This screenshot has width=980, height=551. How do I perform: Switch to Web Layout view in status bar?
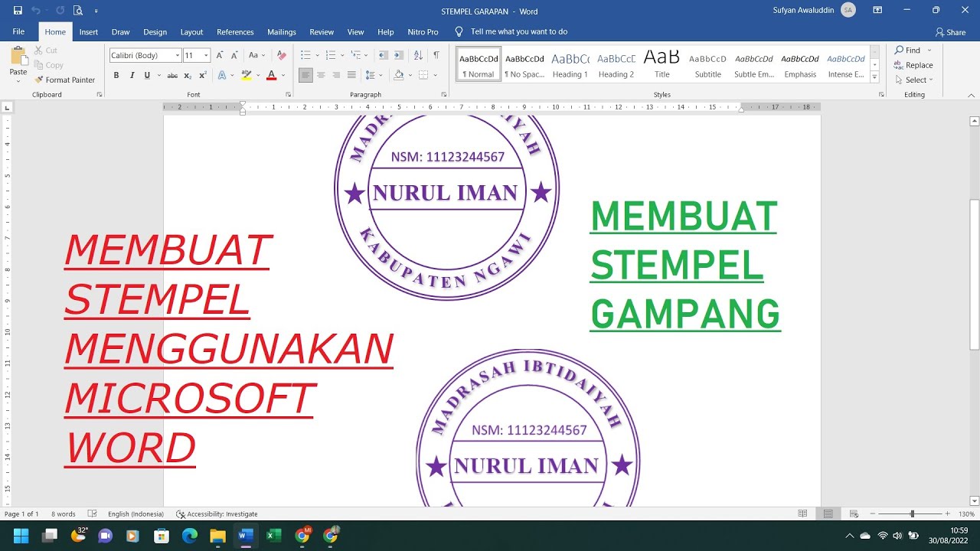point(854,514)
